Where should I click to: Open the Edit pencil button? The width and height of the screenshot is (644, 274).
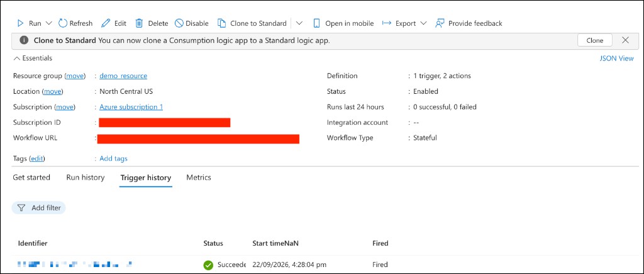[x=114, y=23]
